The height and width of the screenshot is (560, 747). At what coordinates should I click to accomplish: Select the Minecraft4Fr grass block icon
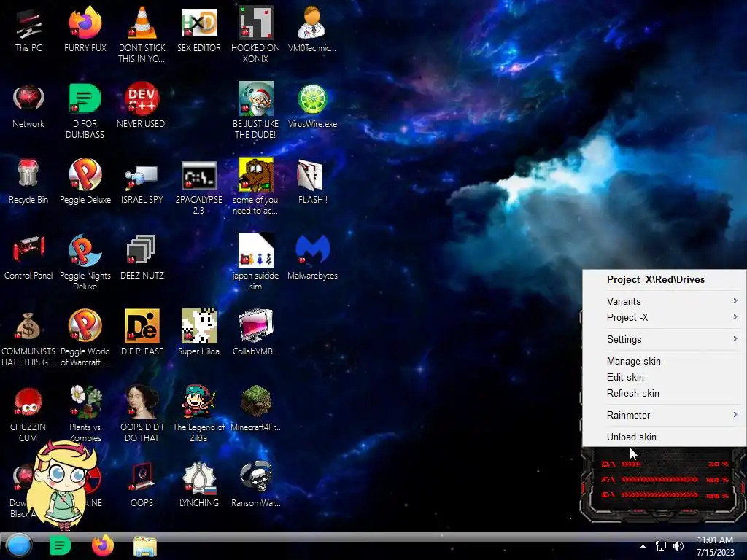click(x=255, y=408)
